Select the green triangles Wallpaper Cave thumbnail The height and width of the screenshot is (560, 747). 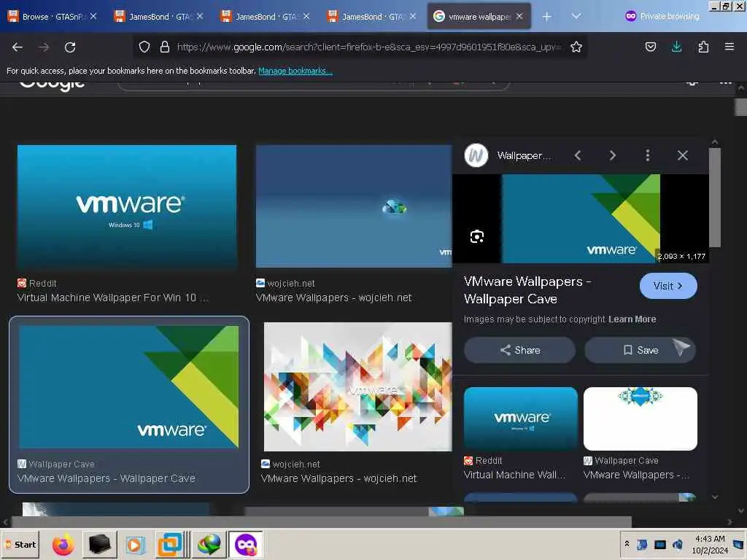pos(128,386)
